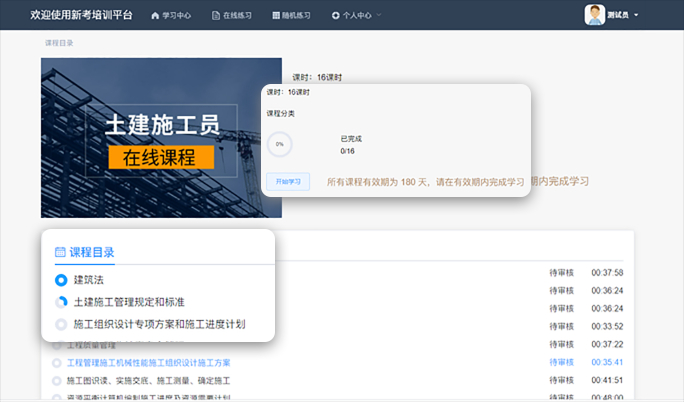684x402 pixels.
Task: Click the 土建施工员 在线课程 banner image
Action: point(148,138)
